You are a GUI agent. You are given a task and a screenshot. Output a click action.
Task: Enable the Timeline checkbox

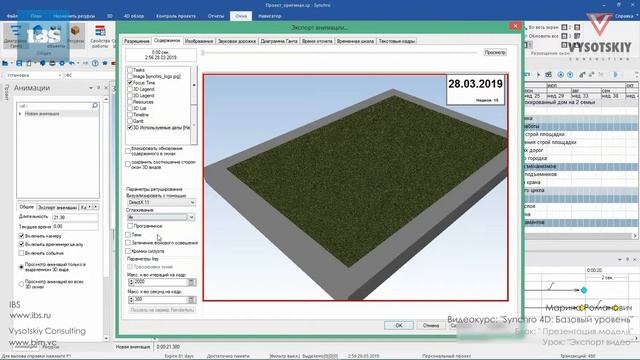pos(130,115)
